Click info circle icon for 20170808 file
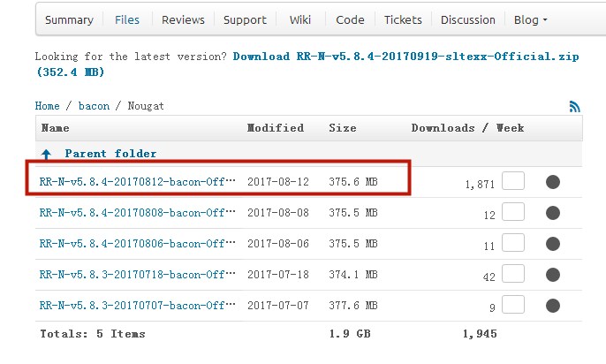Screen dimensions: 606x364 tap(553, 213)
